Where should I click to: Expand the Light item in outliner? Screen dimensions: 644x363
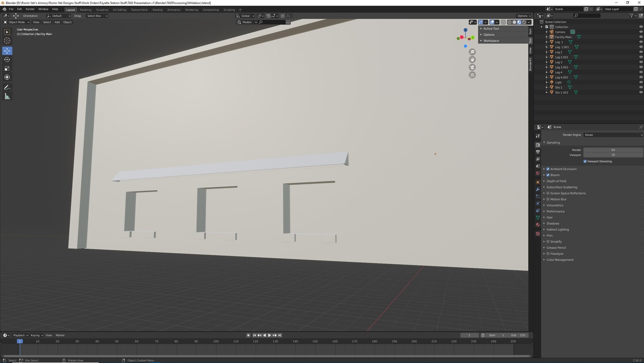[x=547, y=82]
